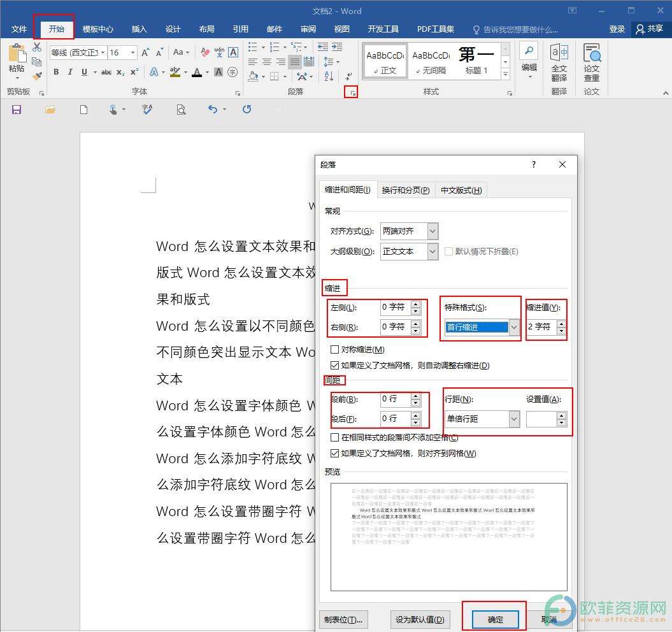Screen dimensions: 672x632
Task: Click the Undo arrow icon
Action: (213, 110)
